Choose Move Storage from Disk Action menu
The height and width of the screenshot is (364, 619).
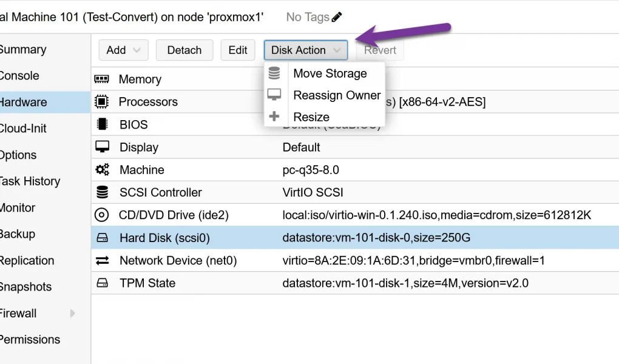[330, 73]
